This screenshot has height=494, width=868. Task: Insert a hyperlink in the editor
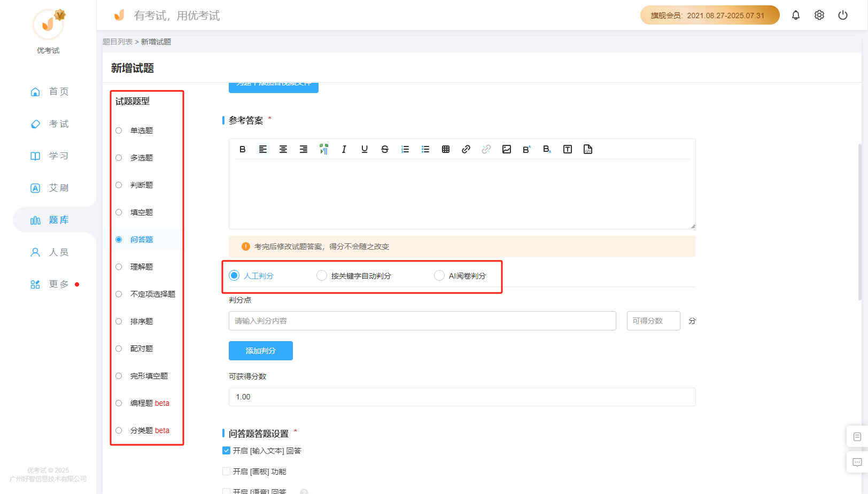(x=466, y=149)
